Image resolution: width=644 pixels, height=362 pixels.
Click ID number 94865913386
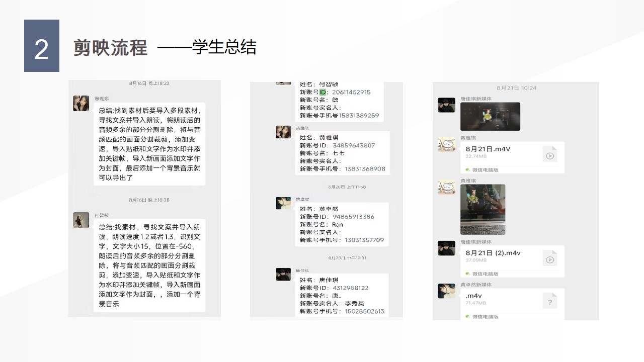[x=353, y=217]
